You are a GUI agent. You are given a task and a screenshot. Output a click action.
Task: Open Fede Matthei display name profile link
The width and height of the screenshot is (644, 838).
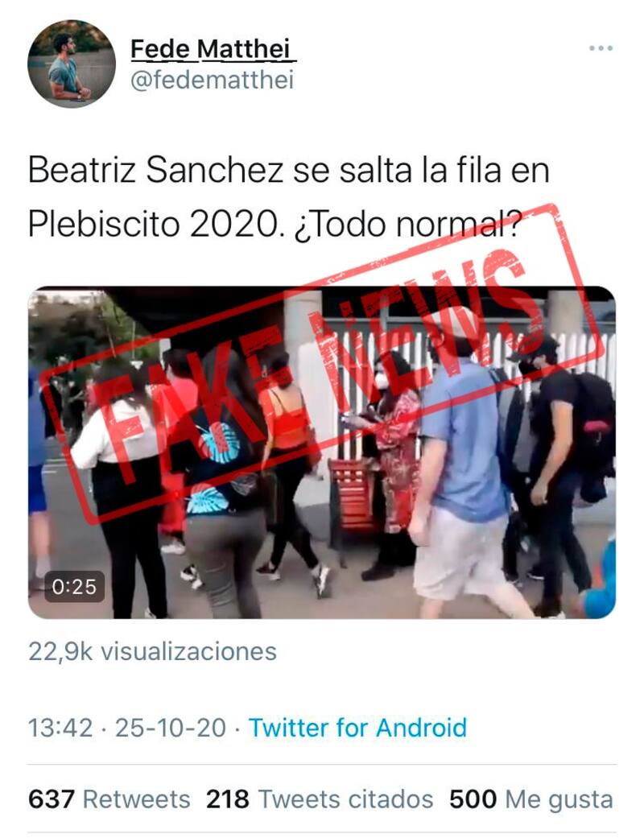pos(213,49)
